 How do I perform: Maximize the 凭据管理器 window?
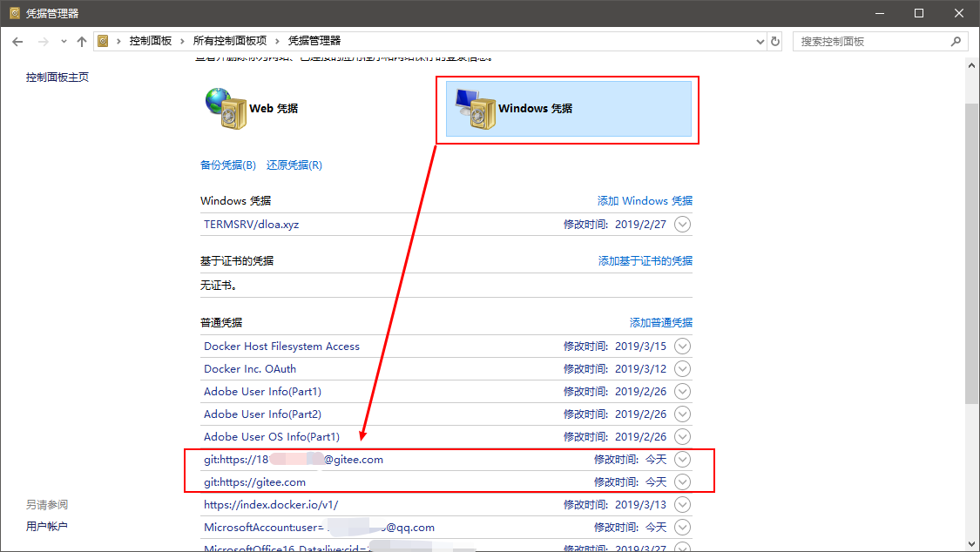pyautogui.click(x=919, y=13)
